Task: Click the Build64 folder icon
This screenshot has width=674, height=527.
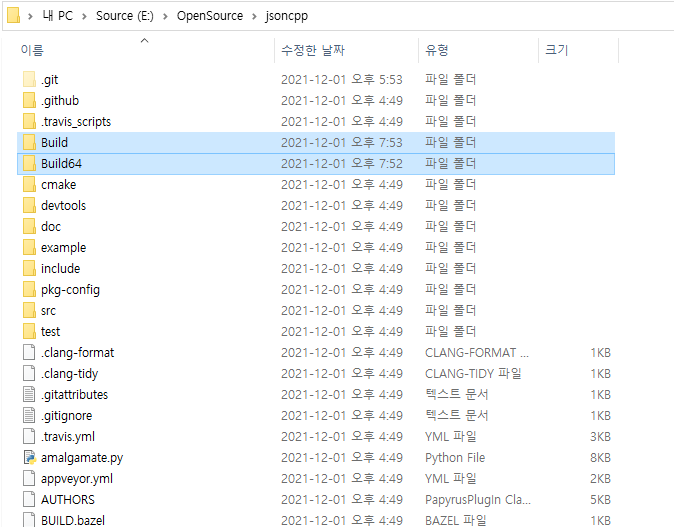Action: pos(29,163)
